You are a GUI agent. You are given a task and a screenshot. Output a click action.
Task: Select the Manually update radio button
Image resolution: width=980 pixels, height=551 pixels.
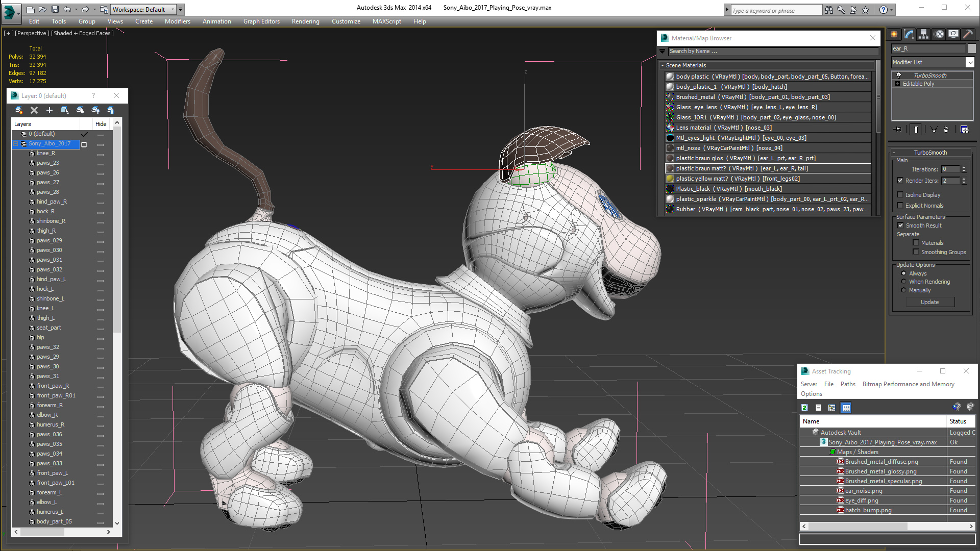click(903, 290)
